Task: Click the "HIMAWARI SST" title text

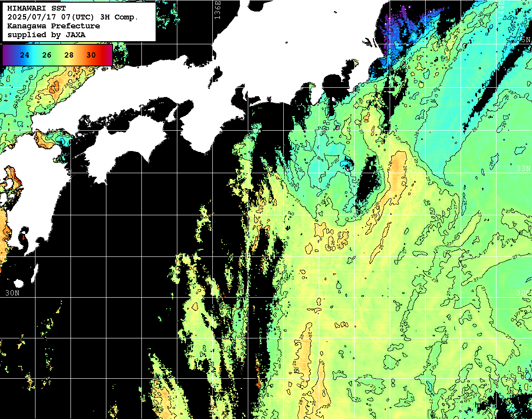Action: [x=36, y=8]
